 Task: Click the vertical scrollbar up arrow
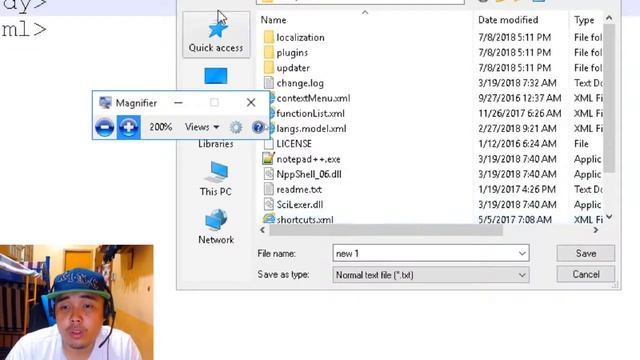[x=609, y=18]
